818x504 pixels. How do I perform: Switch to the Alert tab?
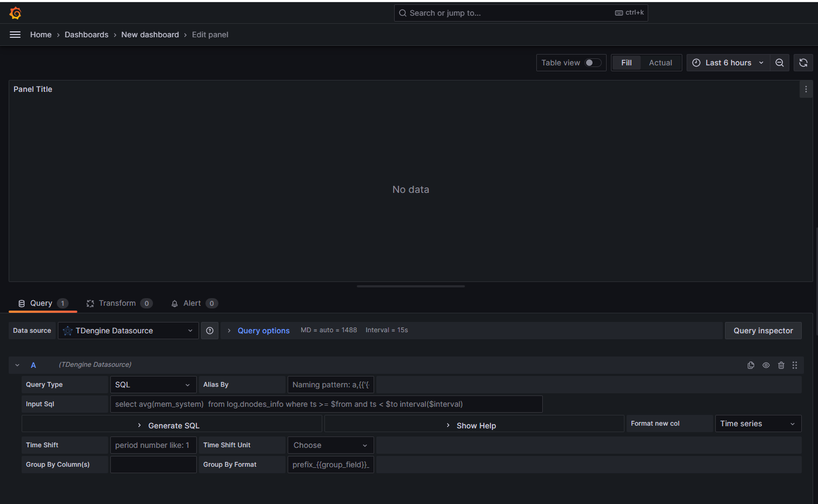click(x=194, y=303)
